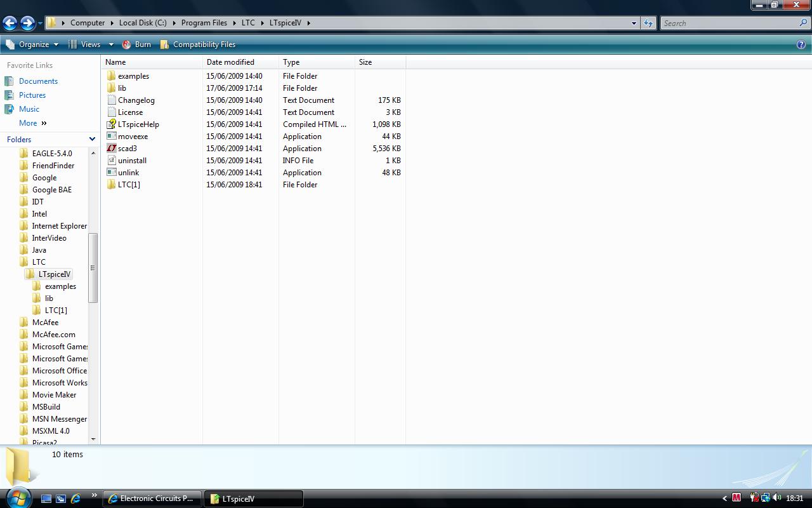Select the examples folder icon in file list

tap(112, 76)
